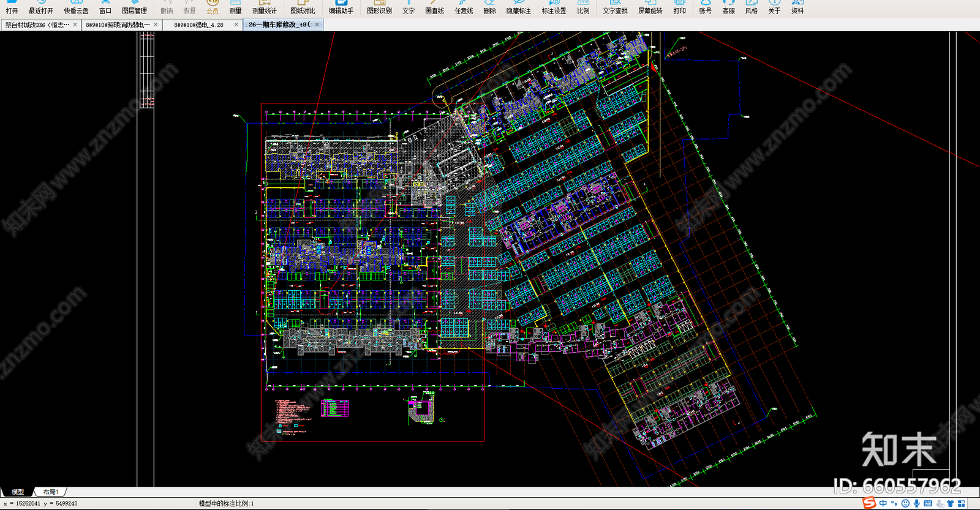This screenshot has height=510, width=980.
Task: Select the 画直线 draw line tool
Action: click(434, 7)
